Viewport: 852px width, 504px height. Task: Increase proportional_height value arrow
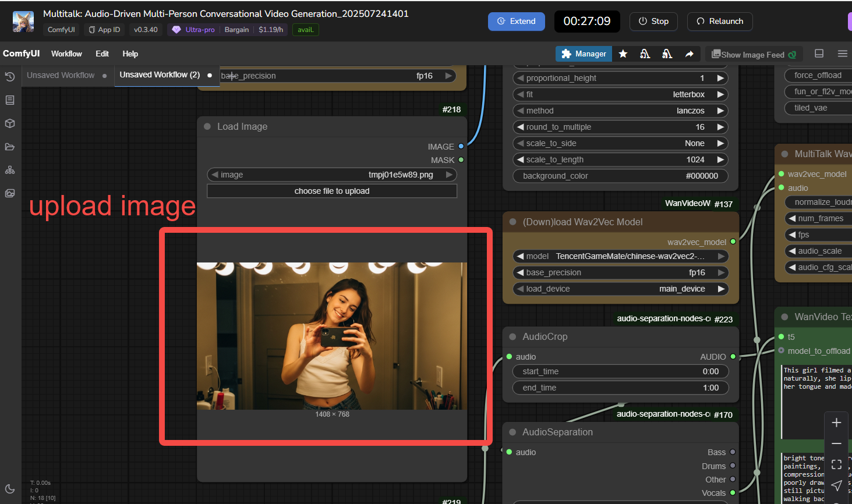pos(721,78)
